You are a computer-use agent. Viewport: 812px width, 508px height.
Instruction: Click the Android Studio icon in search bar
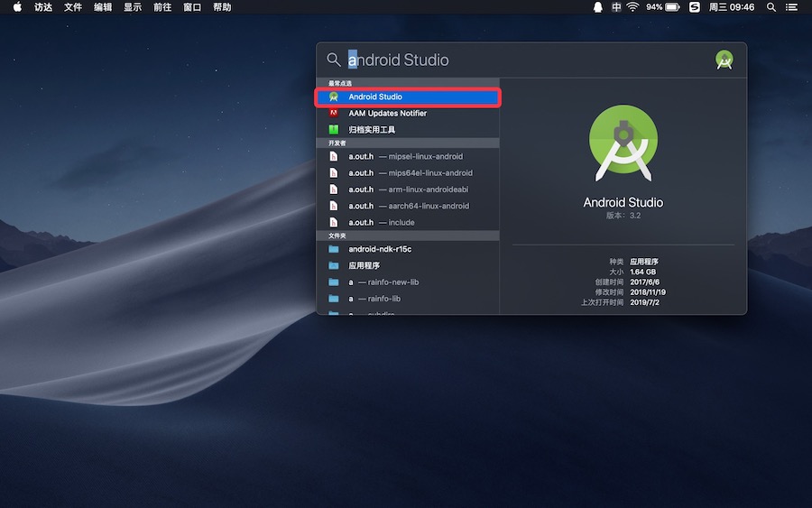pyautogui.click(x=724, y=60)
